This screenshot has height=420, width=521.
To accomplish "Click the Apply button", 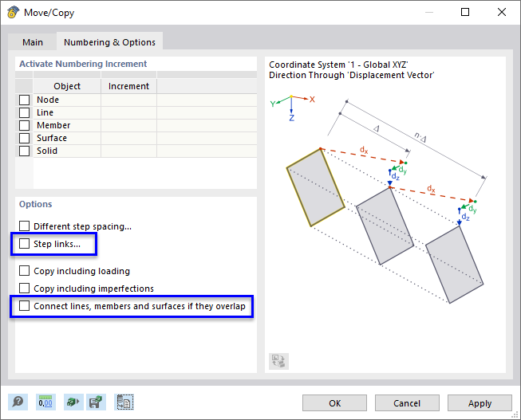I will [x=480, y=403].
